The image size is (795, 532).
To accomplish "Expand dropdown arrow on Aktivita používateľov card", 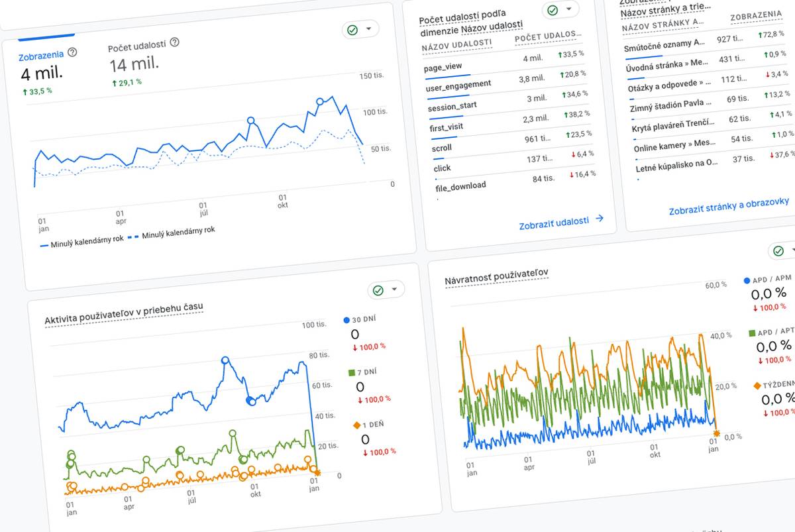I will [x=394, y=290].
